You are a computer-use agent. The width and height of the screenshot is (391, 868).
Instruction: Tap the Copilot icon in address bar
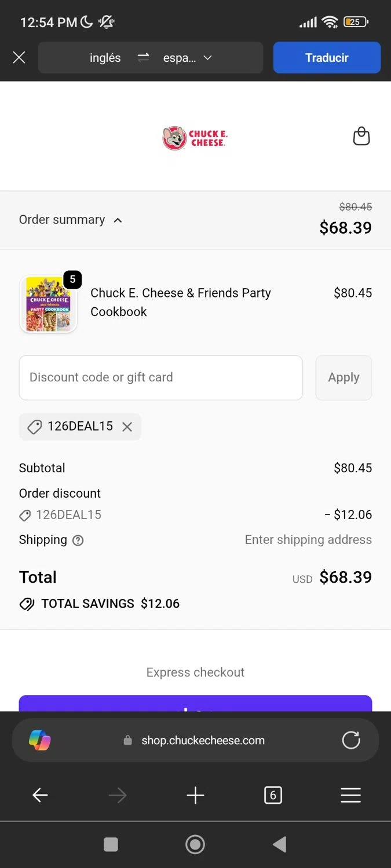pyautogui.click(x=40, y=740)
